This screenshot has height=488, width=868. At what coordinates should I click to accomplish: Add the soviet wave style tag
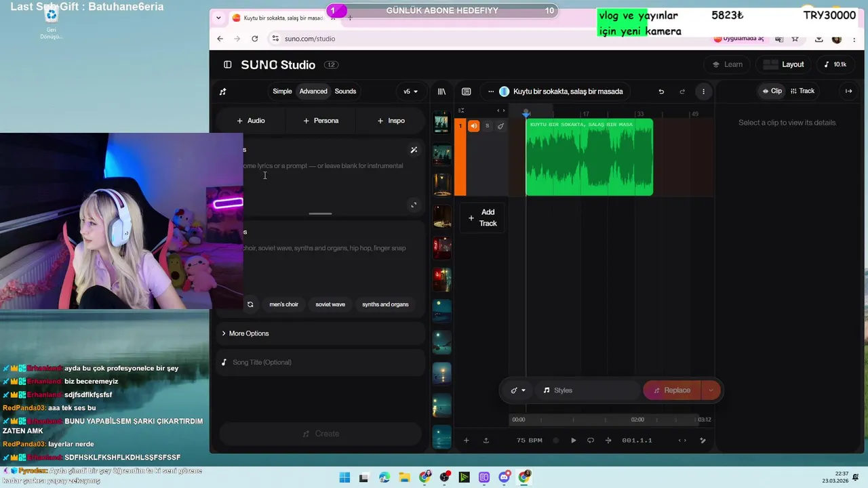[x=330, y=304]
